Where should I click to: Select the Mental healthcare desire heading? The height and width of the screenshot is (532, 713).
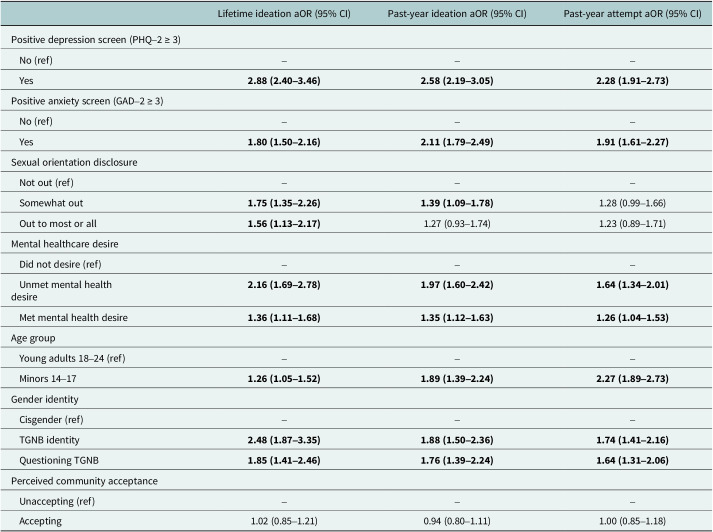pos(65,244)
